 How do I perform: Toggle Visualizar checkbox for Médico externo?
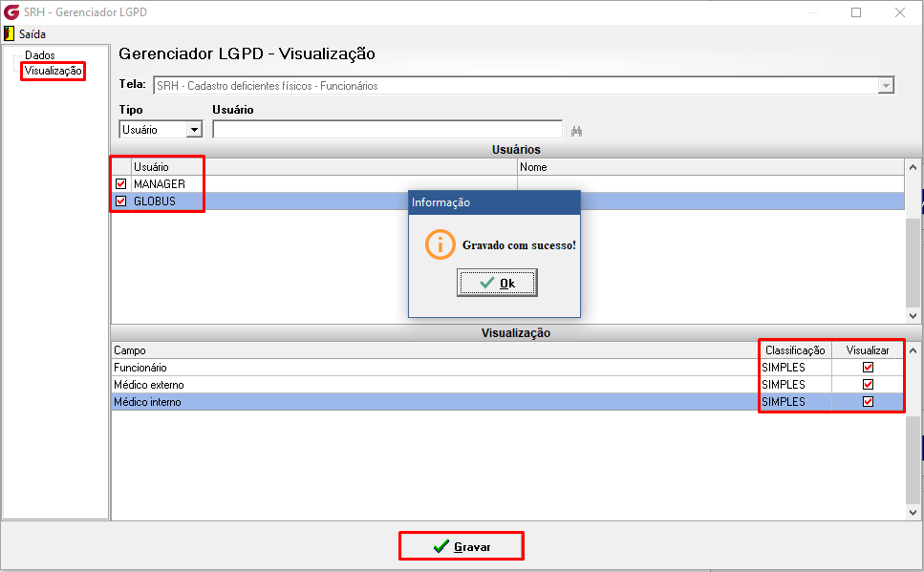868,384
